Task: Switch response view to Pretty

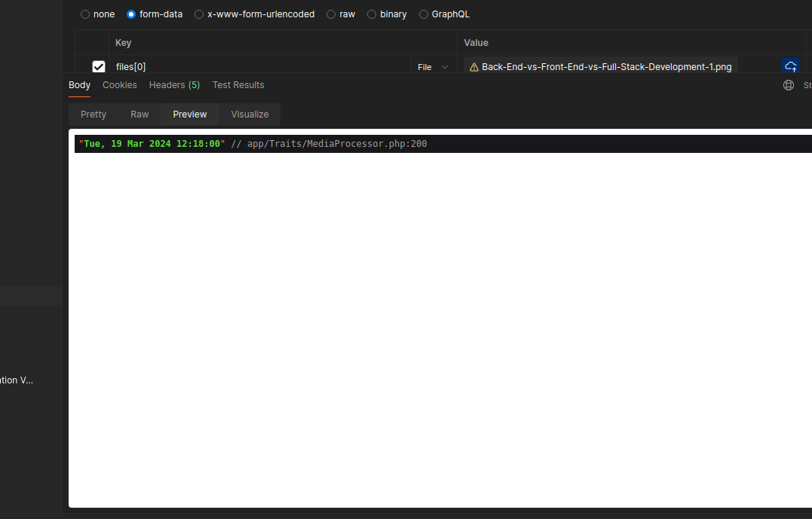Action: point(93,114)
